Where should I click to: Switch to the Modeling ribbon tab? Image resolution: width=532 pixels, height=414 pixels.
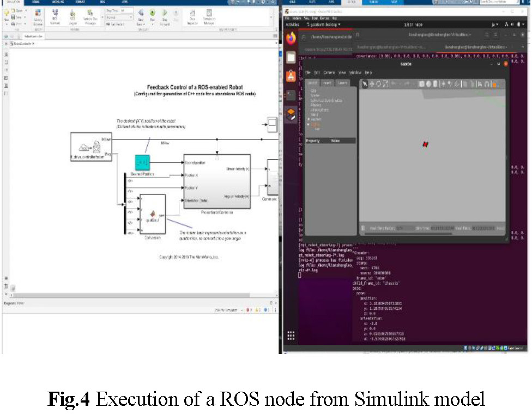click(58, 2)
